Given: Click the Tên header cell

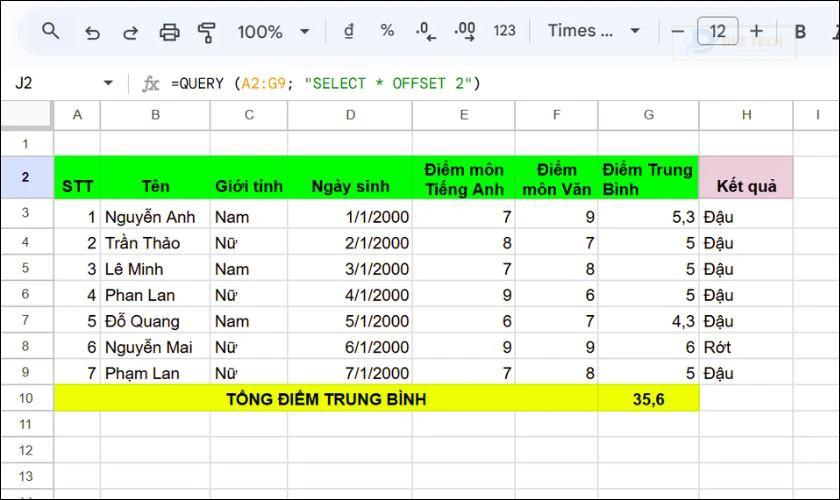Looking at the screenshot, I should click(155, 178).
